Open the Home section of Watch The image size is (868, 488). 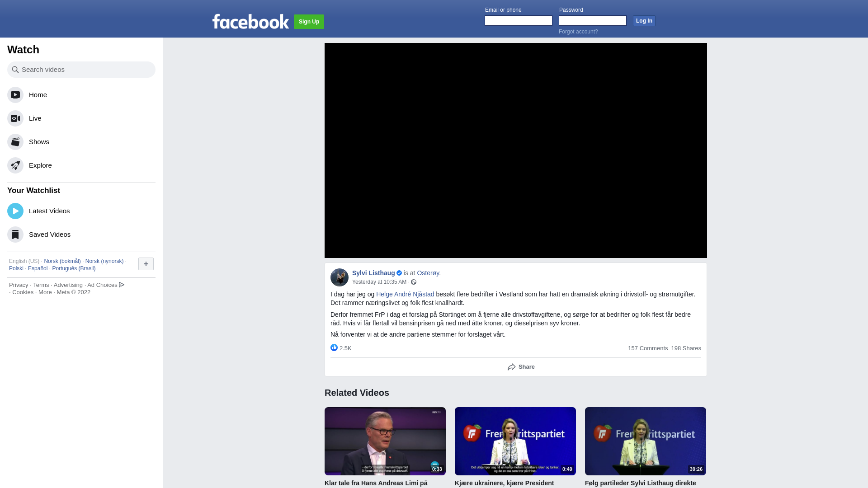(x=38, y=95)
